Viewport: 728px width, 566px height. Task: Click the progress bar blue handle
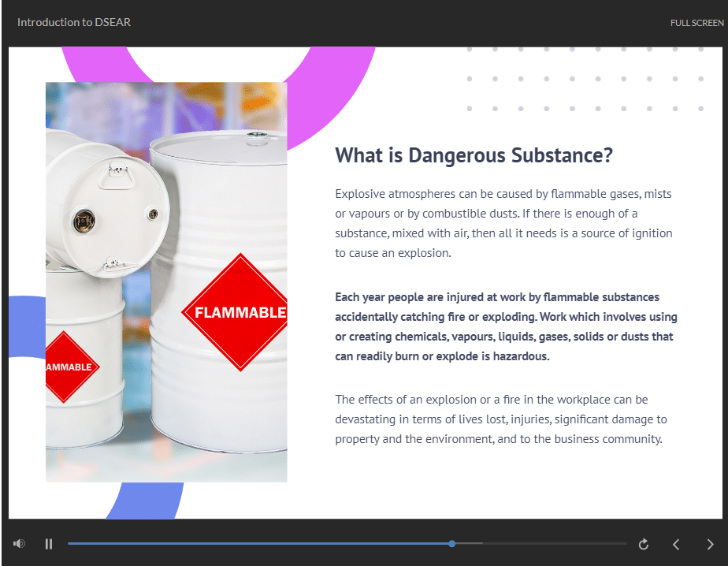coord(451,543)
